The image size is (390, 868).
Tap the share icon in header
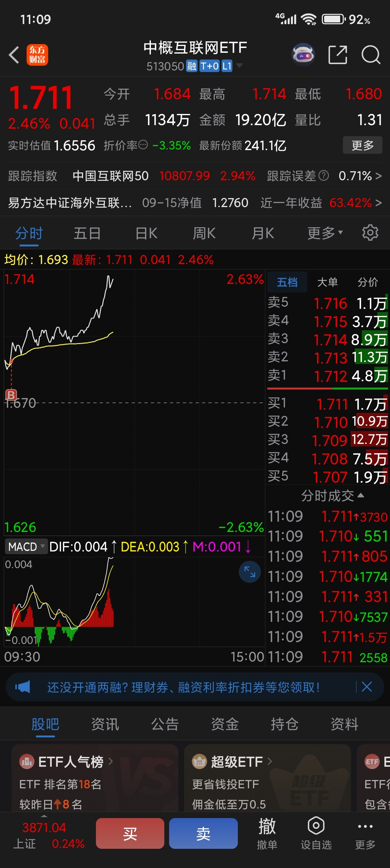[x=338, y=55]
